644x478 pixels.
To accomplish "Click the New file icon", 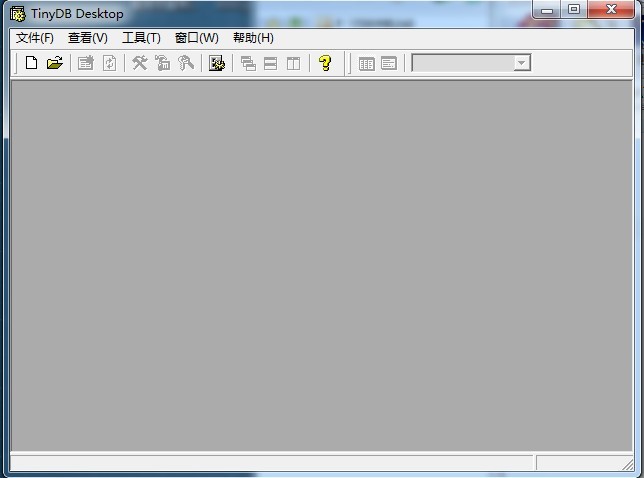I will point(31,63).
